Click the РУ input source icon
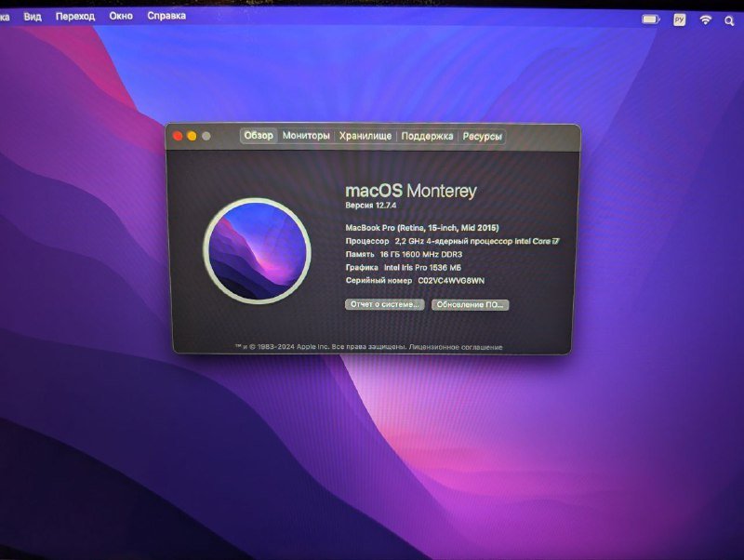Viewport: 744px width, 560px height. click(x=679, y=19)
